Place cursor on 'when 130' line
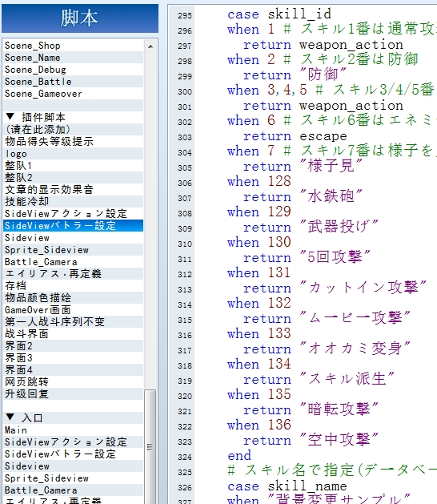The image size is (437, 504). 259,242
